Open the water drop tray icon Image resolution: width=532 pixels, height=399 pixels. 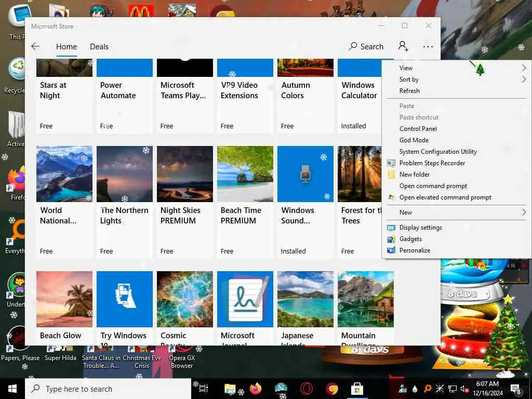tap(415, 389)
